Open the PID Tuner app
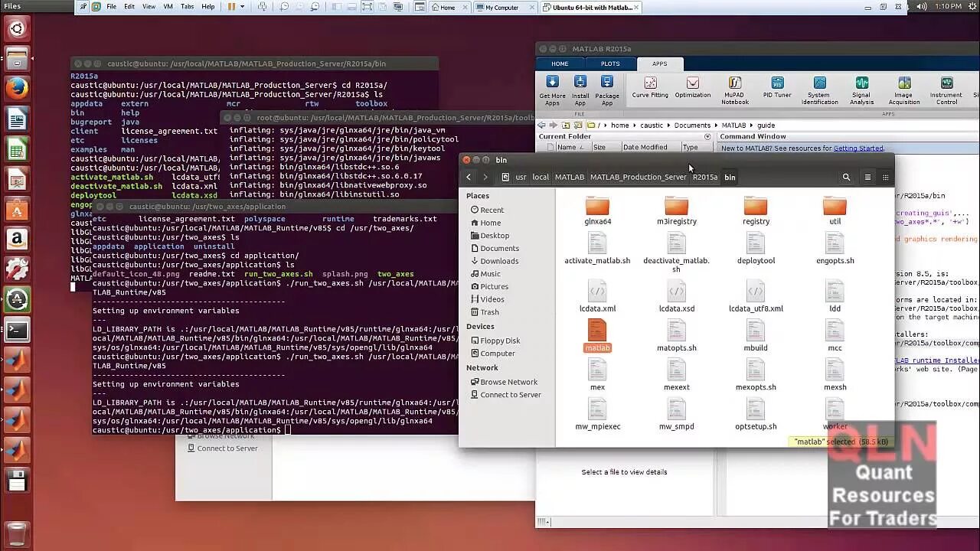 [777, 87]
